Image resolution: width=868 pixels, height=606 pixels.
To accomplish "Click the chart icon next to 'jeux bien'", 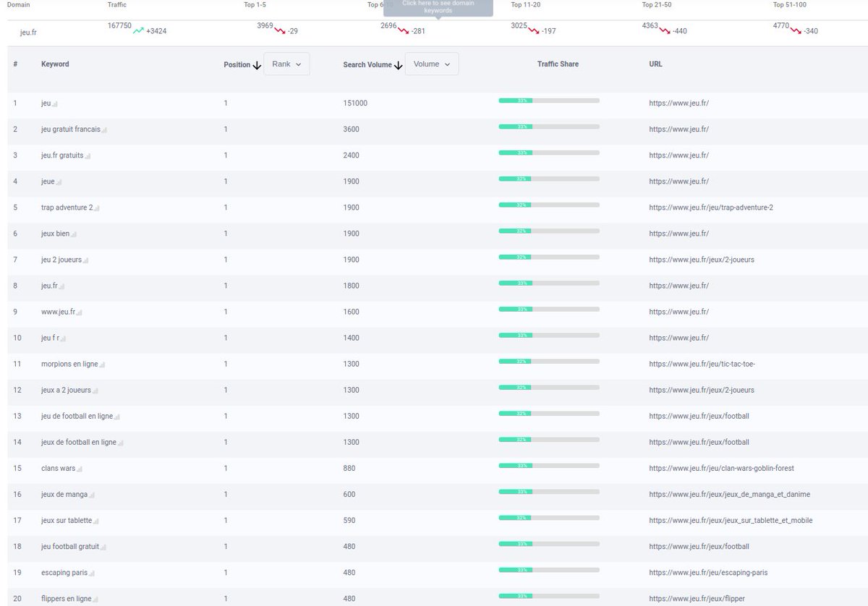I will [75, 235].
